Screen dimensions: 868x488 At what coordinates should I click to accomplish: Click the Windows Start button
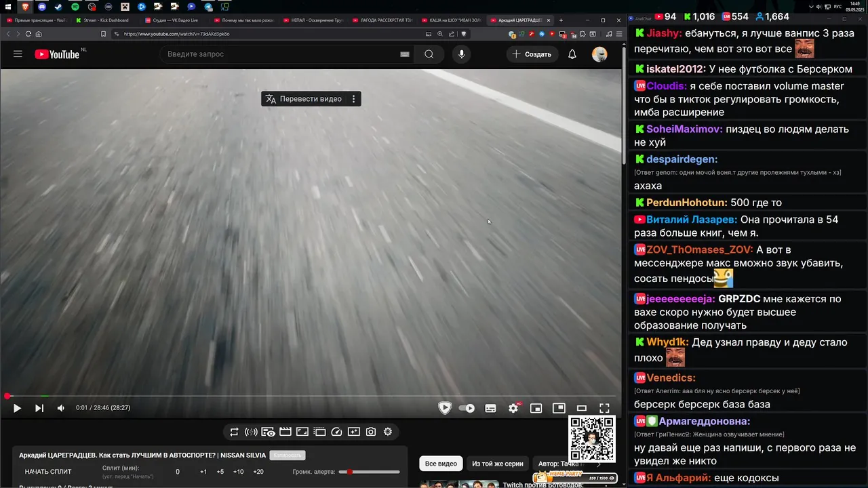9,7
